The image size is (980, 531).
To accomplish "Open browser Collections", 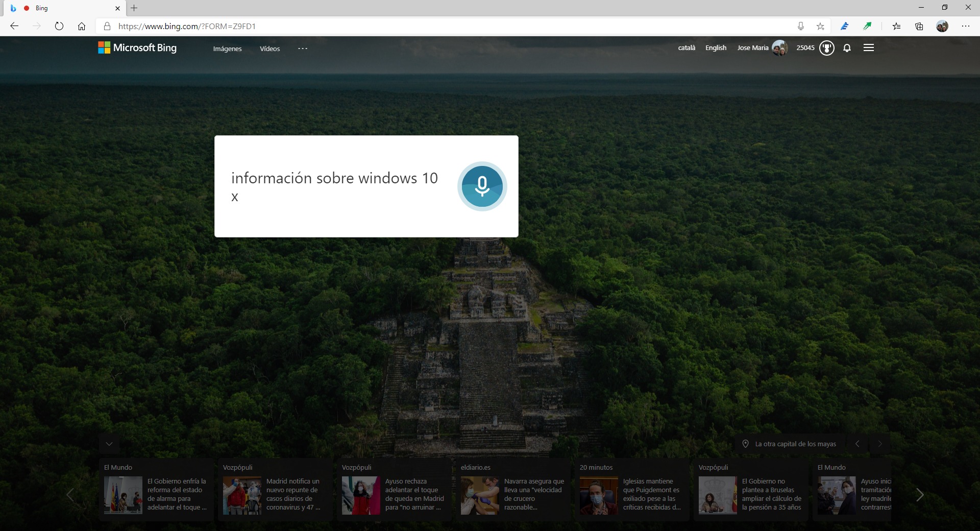I will [x=919, y=26].
